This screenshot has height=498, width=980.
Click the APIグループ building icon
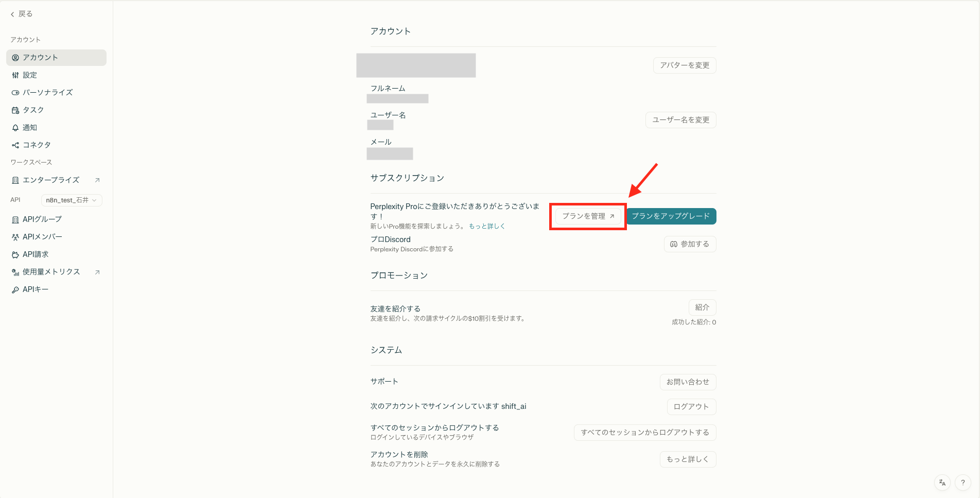(15, 219)
